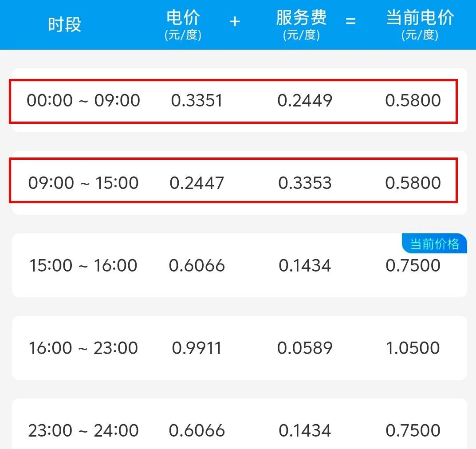Viewport: 476px width, 449px height.
Task: Select the 电价 (元/度) column header
Action: [183, 25]
